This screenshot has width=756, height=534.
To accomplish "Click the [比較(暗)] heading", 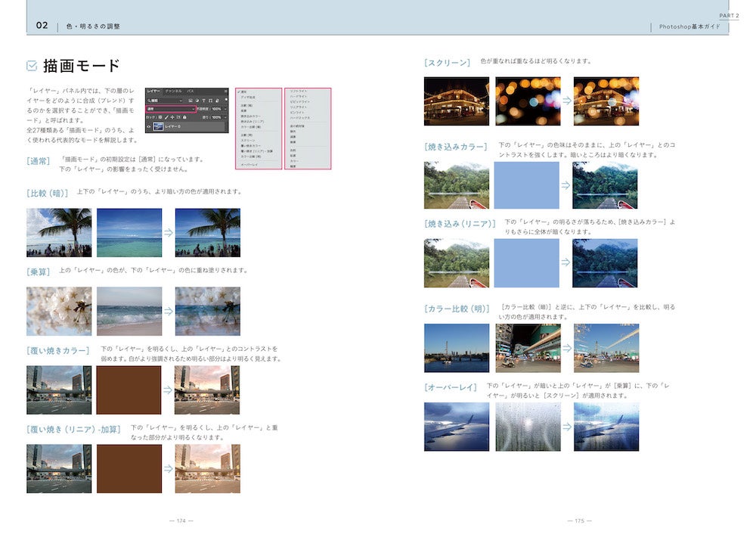I will pos(47,193).
